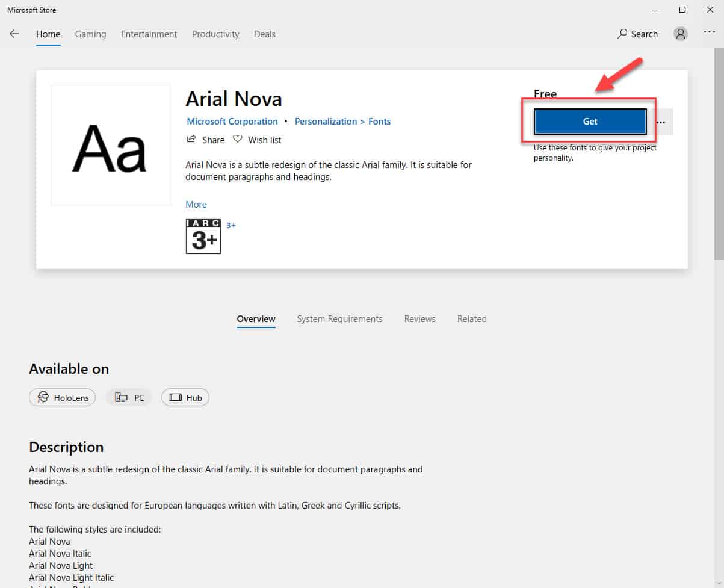Select the PC device chip

[x=129, y=397]
